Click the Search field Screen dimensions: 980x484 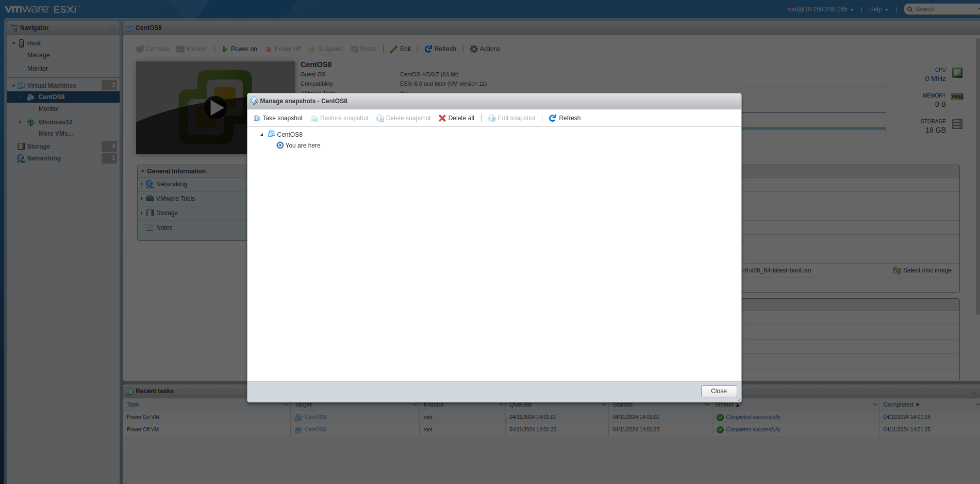tap(943, 9)
